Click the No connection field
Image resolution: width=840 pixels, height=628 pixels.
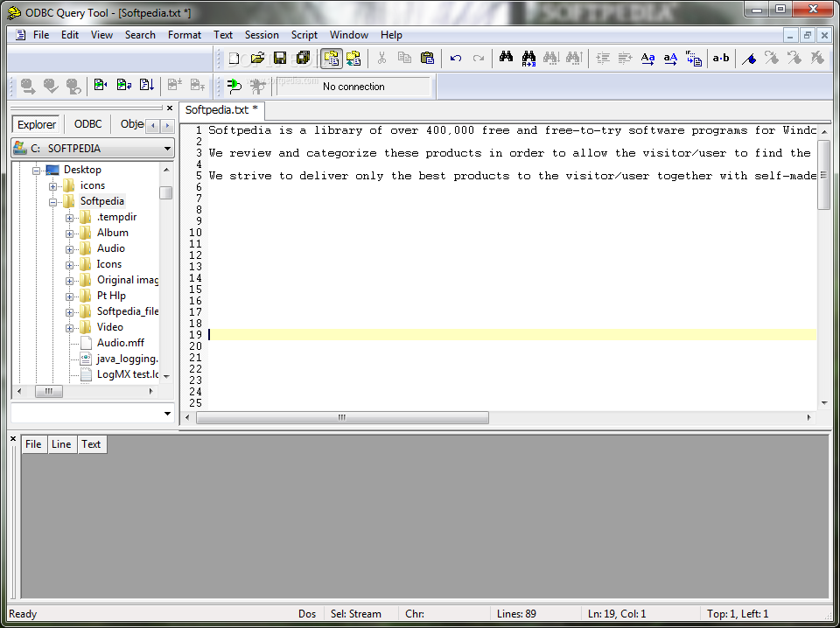coord(353,87)
